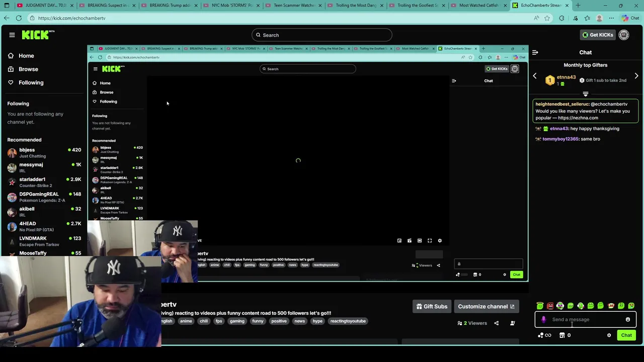This screenshot has height=362, width=644.
Task: Click the Gift Subs button
Action: pyautogui.click(x=432, y=306)
